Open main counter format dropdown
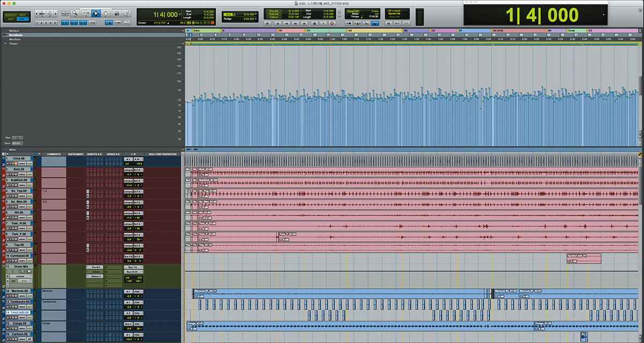Screen dimensions: 644x343 (x=180, y=14)
